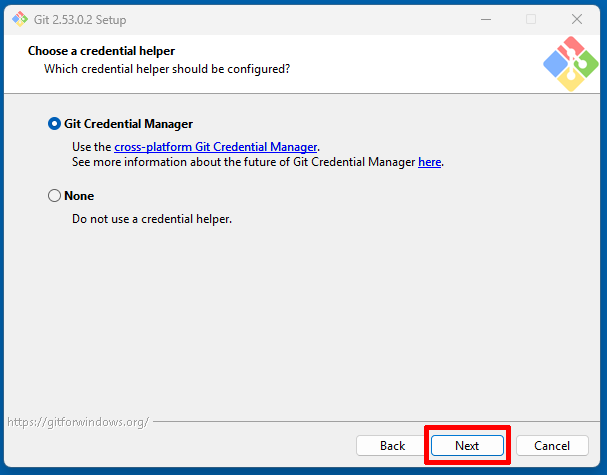Cancel the Git setup wizard

point(552,446)
